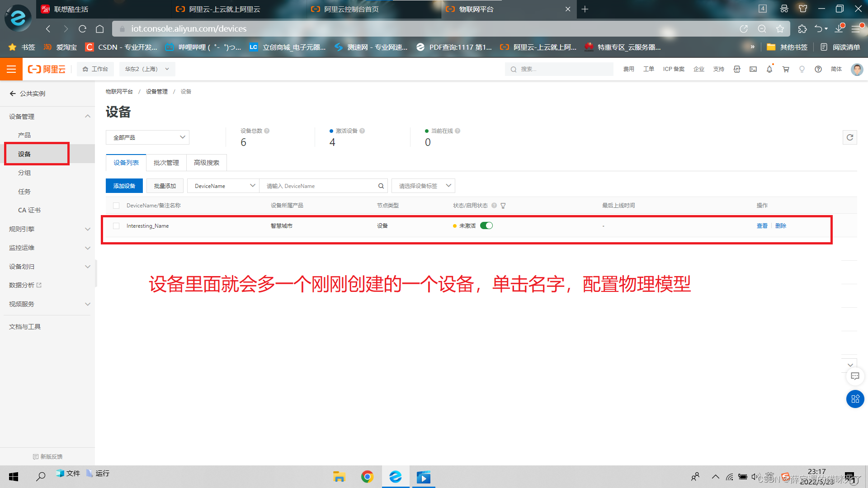Open the blue floating apps grid button
Screen dimensions: 868x488
pyautogui.click(x=855, y=399)
